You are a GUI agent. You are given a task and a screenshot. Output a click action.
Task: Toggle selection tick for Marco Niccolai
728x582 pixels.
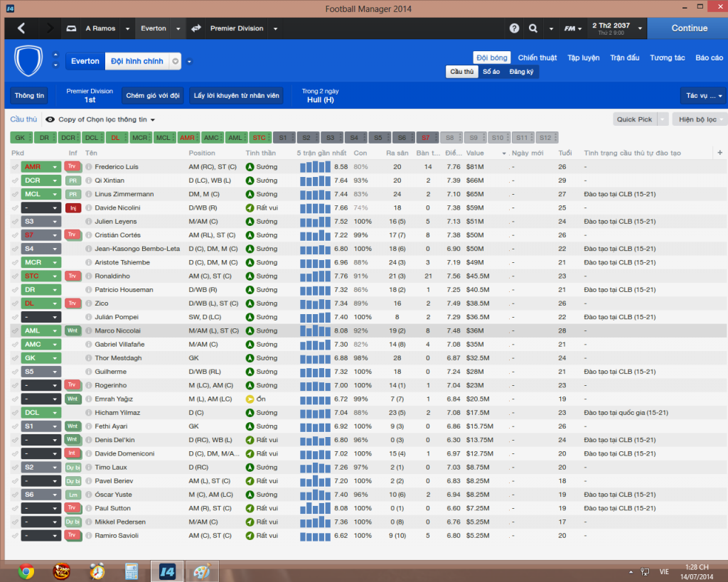click(x=15, y=330)
